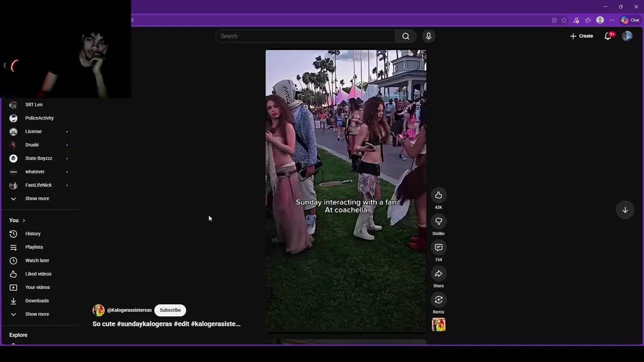Click the Explore heading in sidebar
The image size is (644, 362).
18,335
